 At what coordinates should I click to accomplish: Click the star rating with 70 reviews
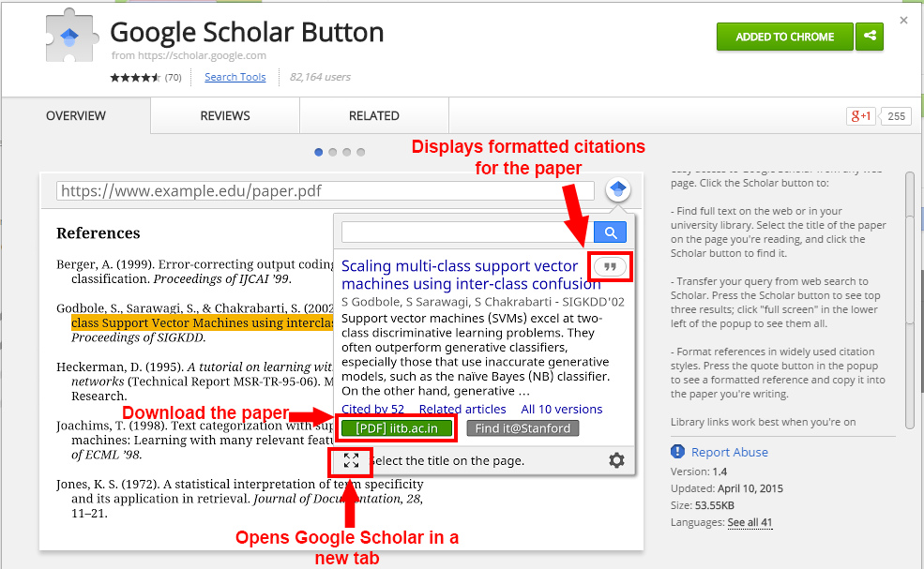pos(145,77)
